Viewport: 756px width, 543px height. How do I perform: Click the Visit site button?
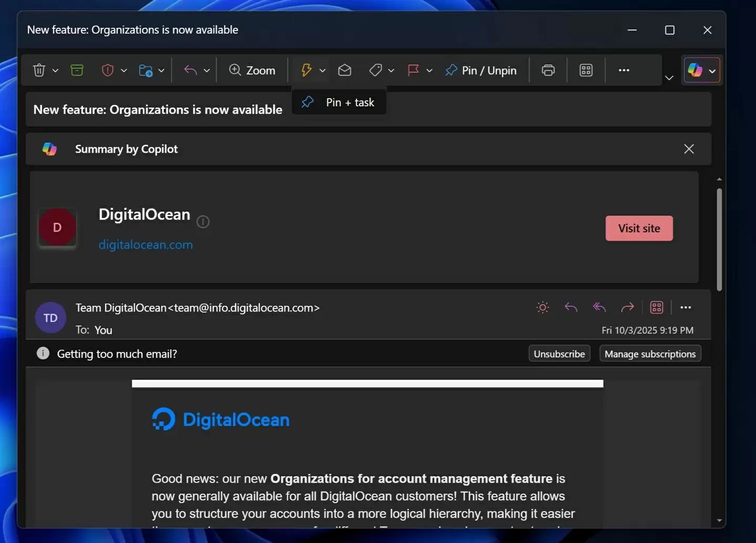639,228
